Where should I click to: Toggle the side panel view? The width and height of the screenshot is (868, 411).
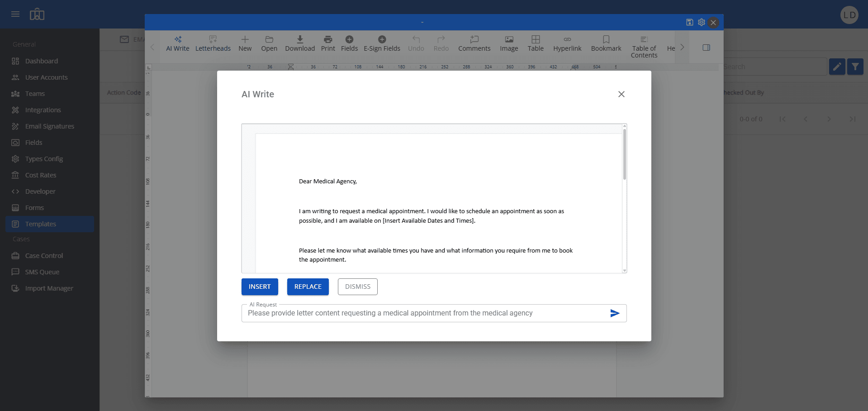coord(707,47)
